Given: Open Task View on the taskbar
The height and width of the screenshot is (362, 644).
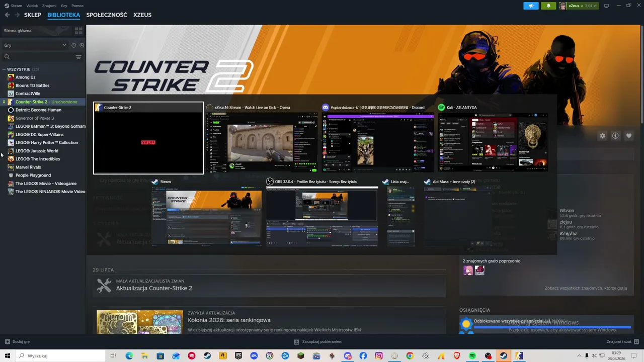Looking at the screenshot, I should point(113,356).
